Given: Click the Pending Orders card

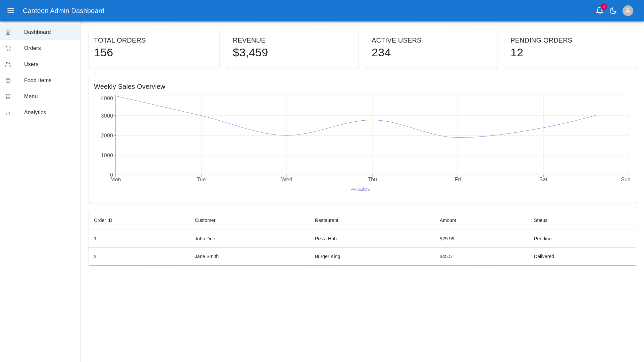Looking at the screenshot, I should (x=570, y=49).
